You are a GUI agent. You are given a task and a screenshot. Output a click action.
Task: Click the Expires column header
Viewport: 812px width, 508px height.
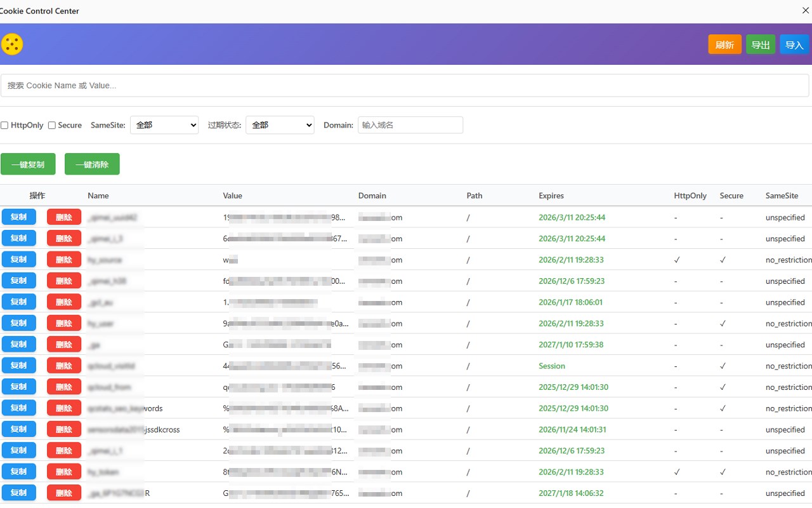(551, 196)
